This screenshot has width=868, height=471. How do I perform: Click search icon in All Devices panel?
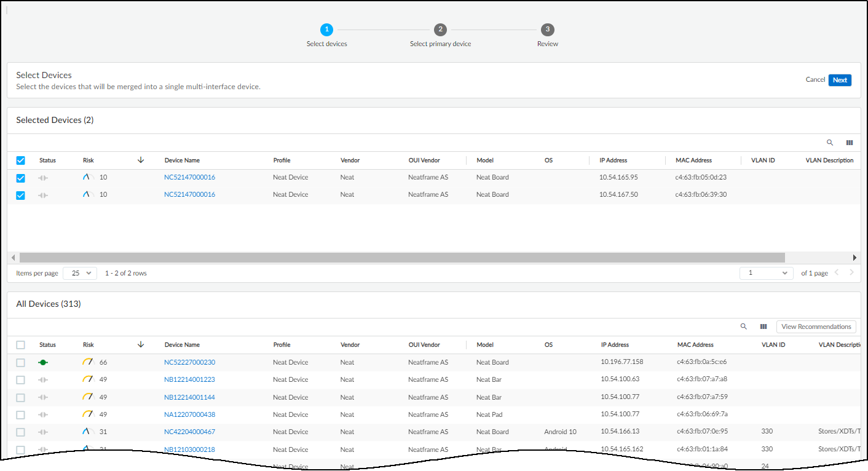coord(744,327)
